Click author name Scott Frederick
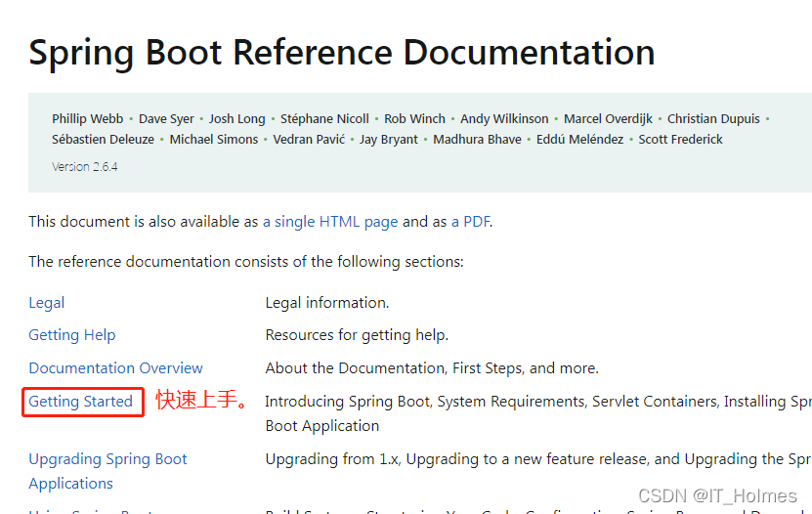 point(680,140)
